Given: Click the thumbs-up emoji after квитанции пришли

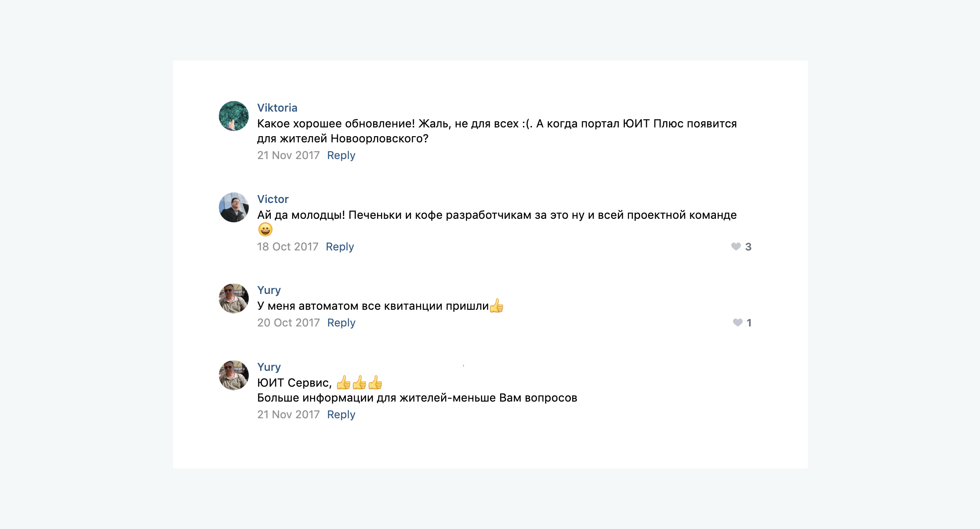Looking at the screenshot, I should click(497, 305).
